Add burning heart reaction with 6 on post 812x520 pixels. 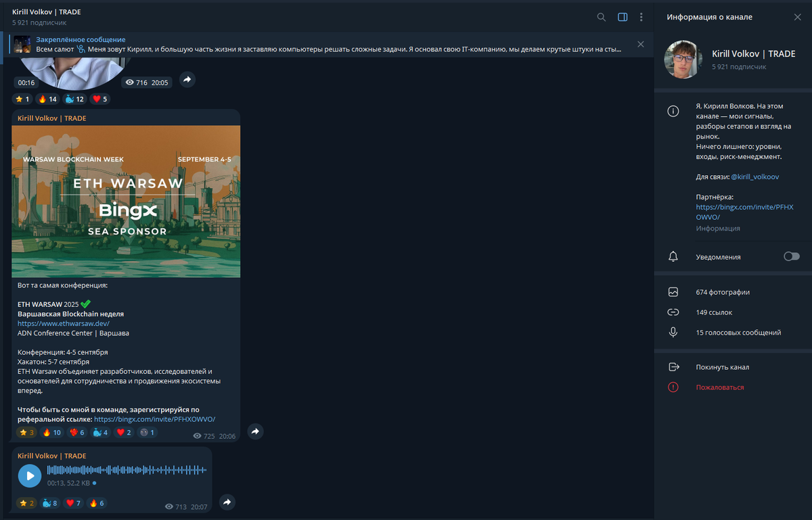click(78, 433)
